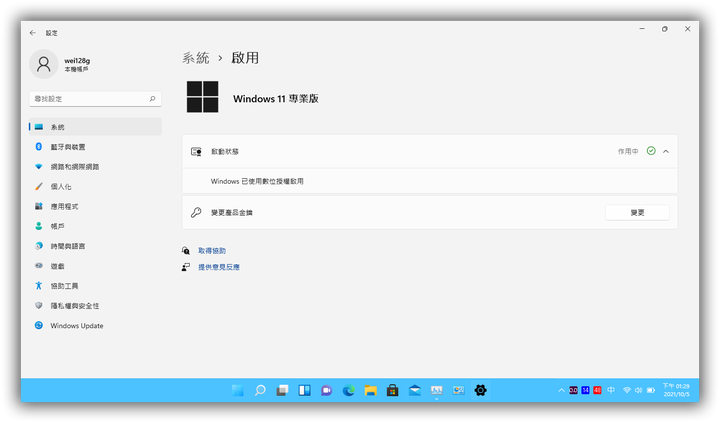This screenshot has width=720, height=423.
Task: Focus the 尋找設定 search box
Action: point(95,99)
